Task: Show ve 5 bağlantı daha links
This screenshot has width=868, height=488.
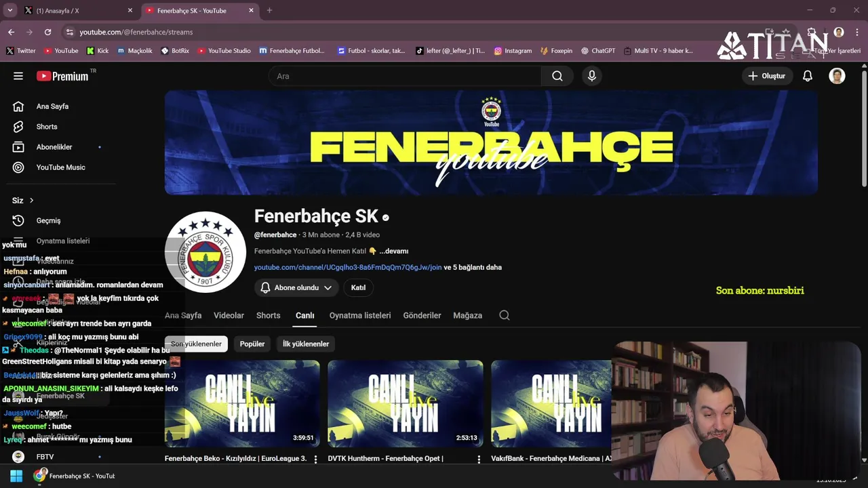Action: click(473, 267)
